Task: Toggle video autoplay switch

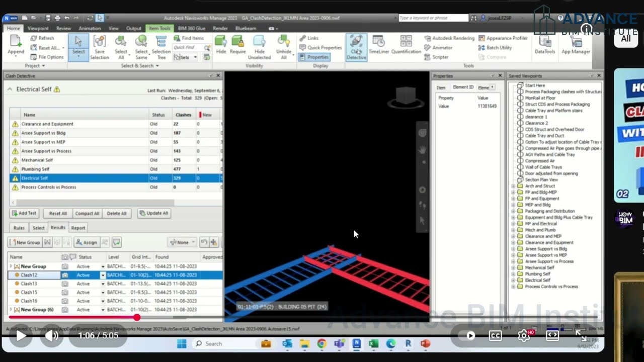Action: [470, 335]
